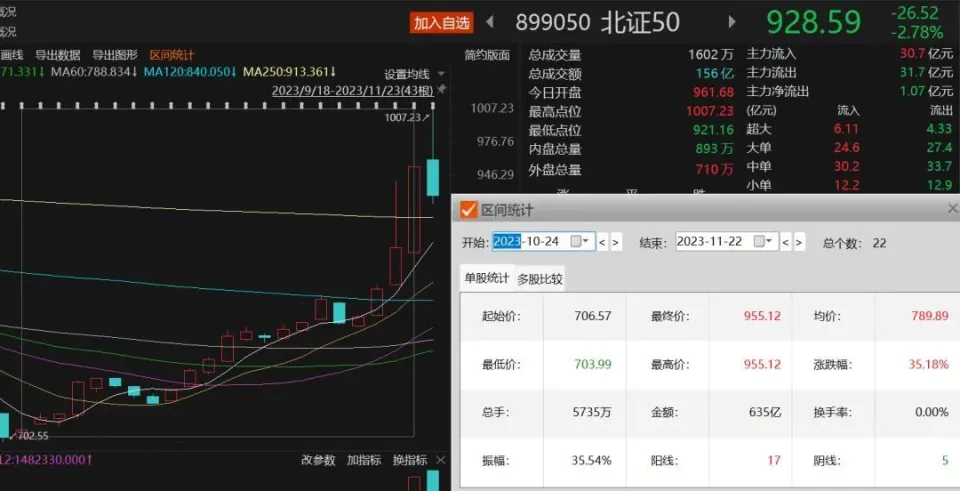960x491 pixels.
Task: Step start date back with left arrow
Action: [x=602, y=242]
